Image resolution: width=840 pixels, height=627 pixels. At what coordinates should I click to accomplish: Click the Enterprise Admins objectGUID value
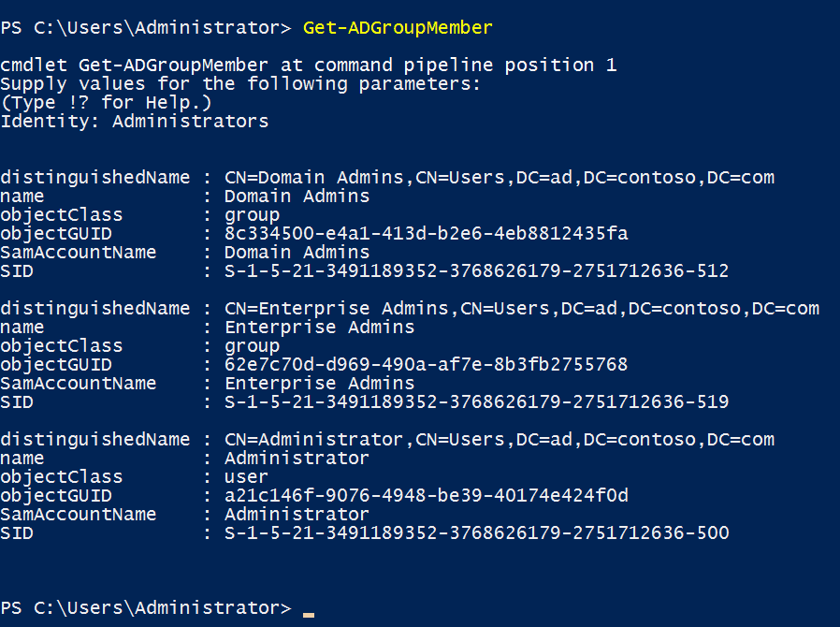pos(426,365)
